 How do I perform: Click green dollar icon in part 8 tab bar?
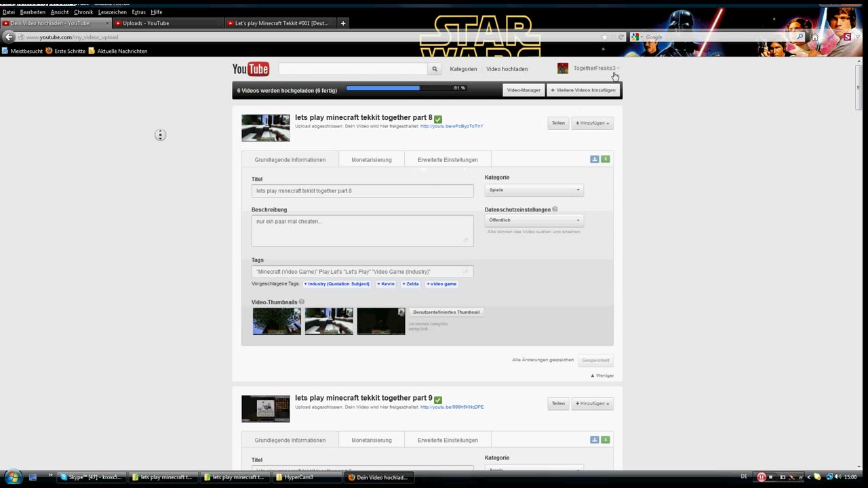coord(606,159)
